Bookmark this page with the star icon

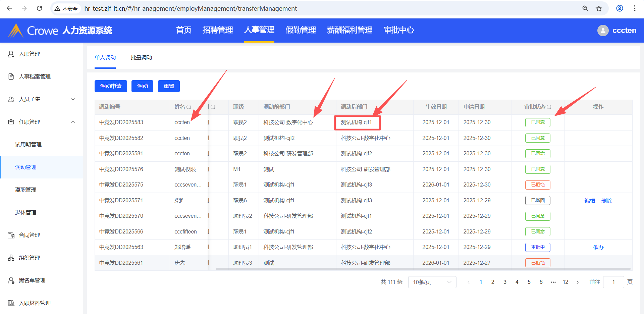click(x=599, y=8)
